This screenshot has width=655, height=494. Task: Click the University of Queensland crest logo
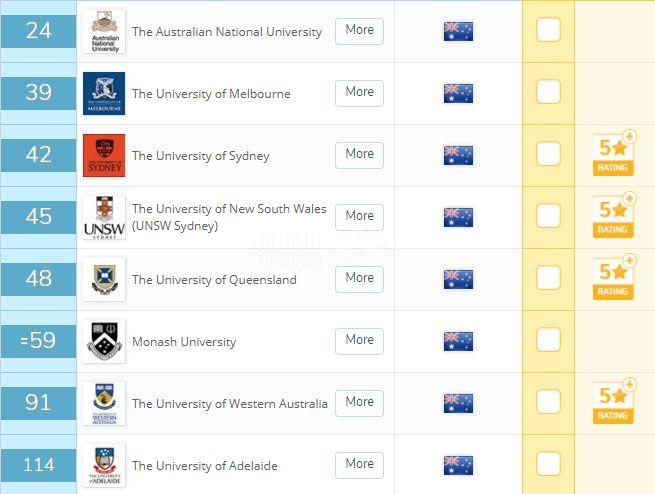click(x=104, y=279)
